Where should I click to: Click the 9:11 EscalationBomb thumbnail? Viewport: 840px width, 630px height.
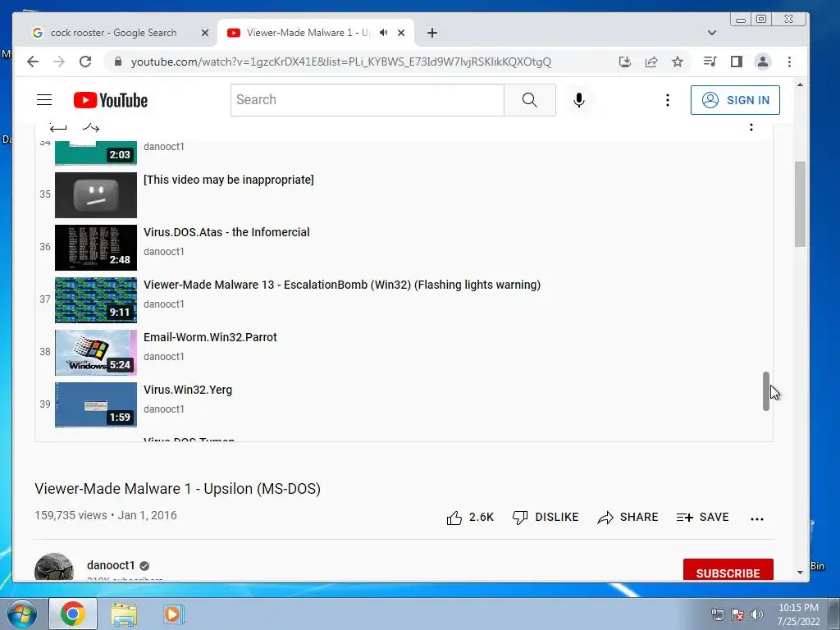coord(96,300)
